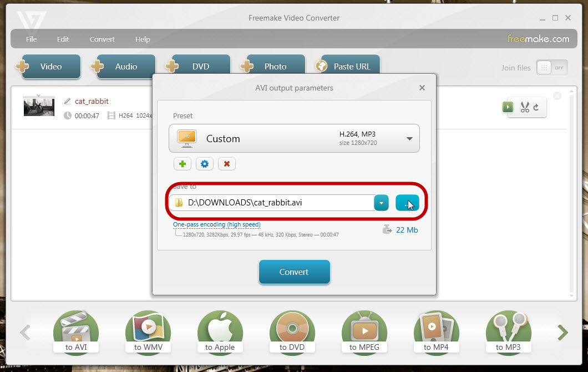Click the browse output folder button
This screenshot has width=588, height=372.
pyautogui.click(x=407, y=203)
